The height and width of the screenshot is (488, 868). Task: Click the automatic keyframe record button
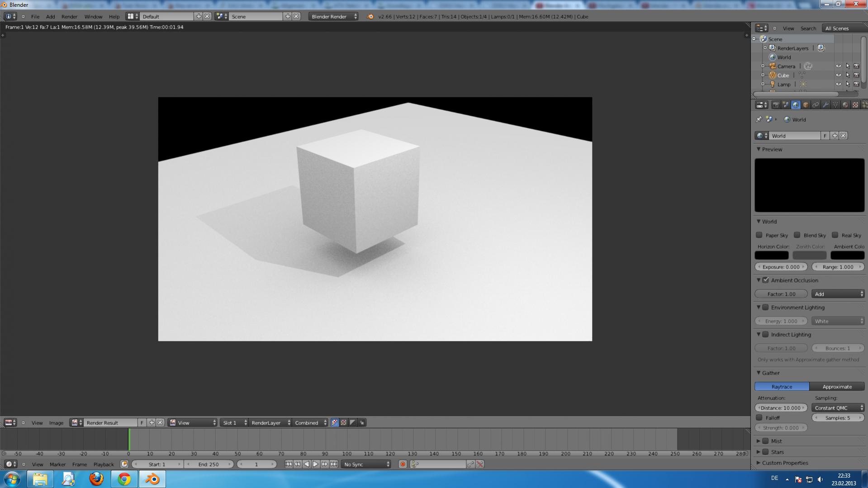(403, 464)
